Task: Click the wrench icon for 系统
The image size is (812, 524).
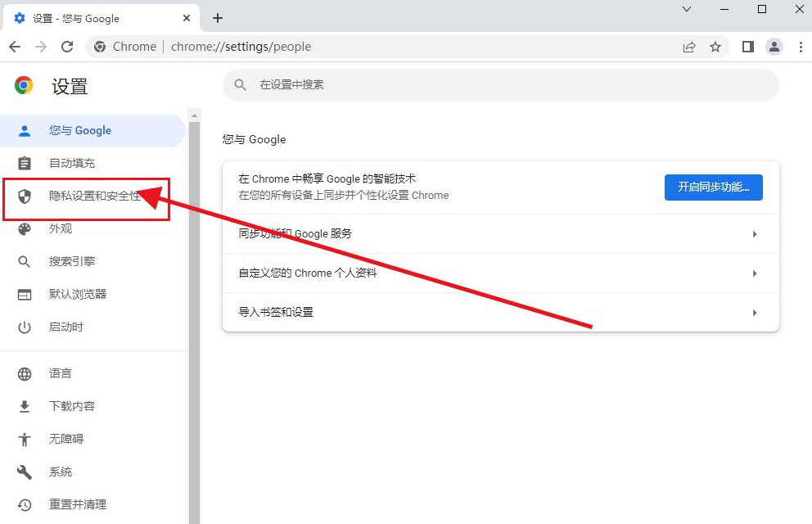Action: 25,472
